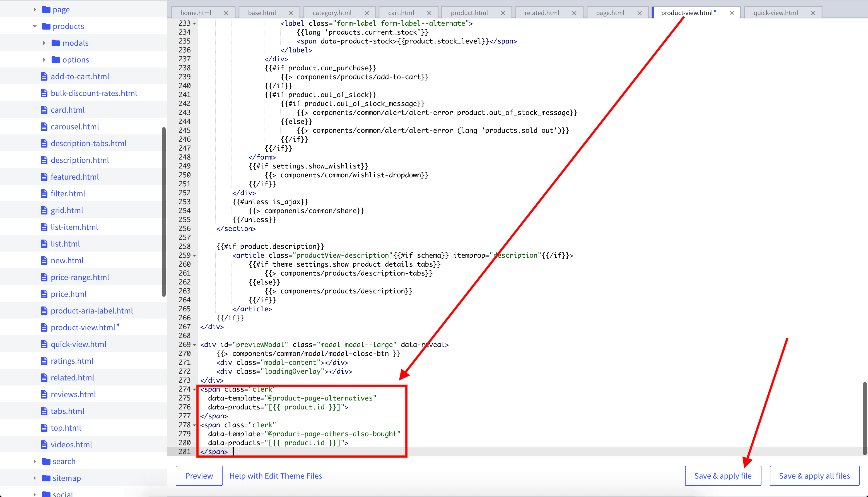The width and height of the screenshot is (868, 497).
Task: Collapse the code fold at line 259
Action: tap(195, 256)
